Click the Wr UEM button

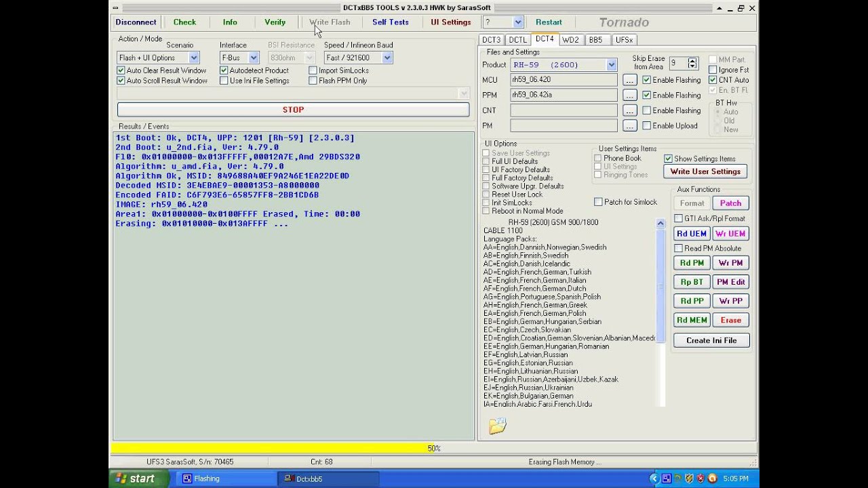tap(730, 234)
